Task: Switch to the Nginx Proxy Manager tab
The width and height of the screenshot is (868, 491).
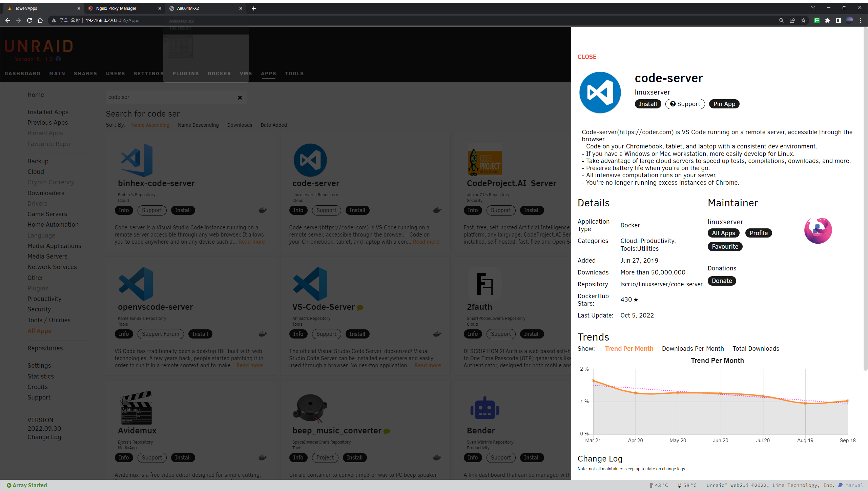Action: point(116,8)
